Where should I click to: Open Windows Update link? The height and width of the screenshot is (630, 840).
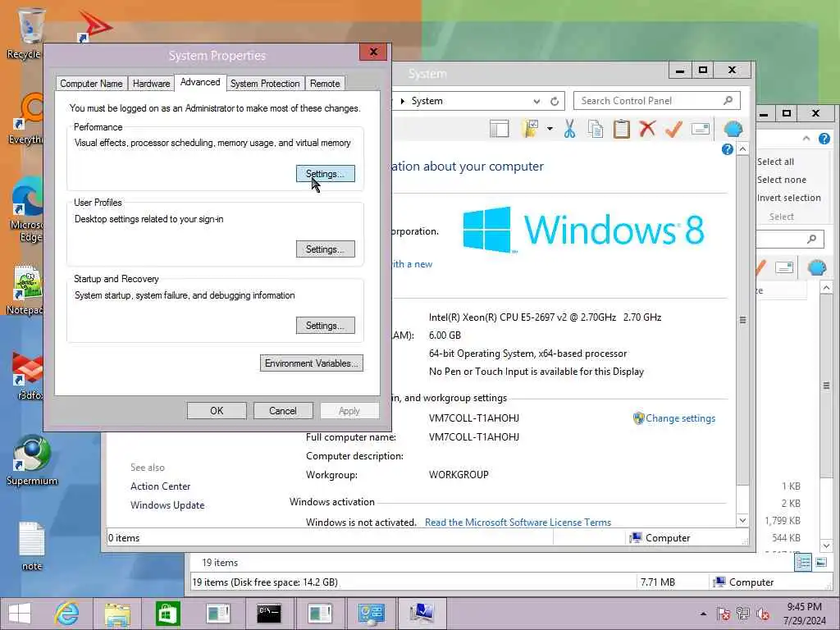pyautogui.click(x=167, y=505)
